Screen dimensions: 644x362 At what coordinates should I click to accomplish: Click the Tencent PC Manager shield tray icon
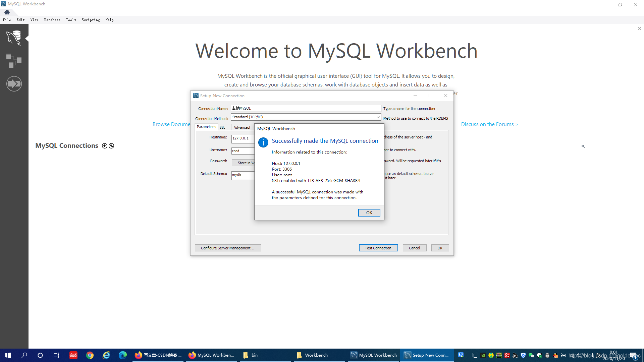pos(523,355)
